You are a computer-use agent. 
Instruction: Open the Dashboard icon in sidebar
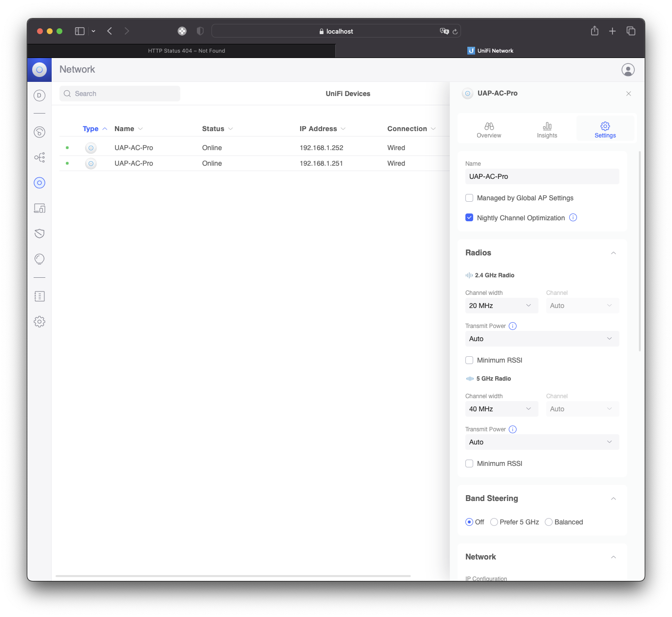[39, 96]
